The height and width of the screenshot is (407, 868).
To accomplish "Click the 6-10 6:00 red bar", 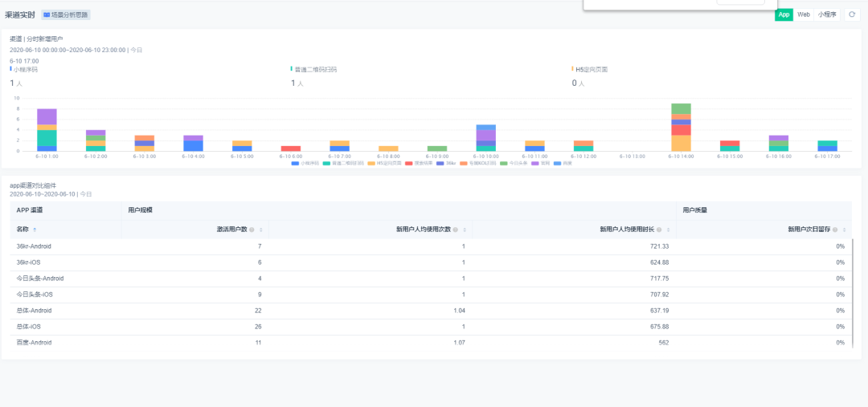I will coord(291,149).
